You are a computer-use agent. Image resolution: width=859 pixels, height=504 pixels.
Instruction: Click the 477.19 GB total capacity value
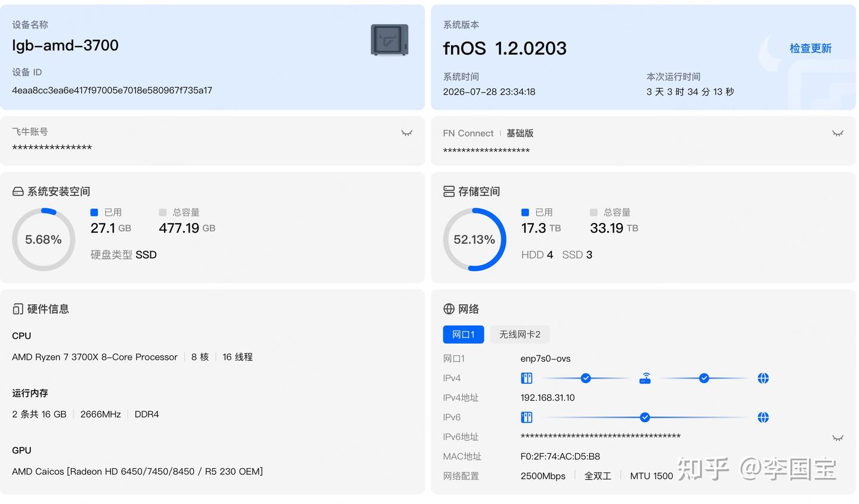(x=187, y=228)
